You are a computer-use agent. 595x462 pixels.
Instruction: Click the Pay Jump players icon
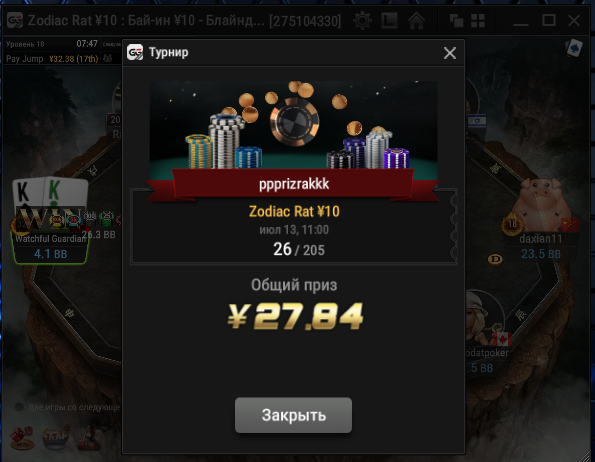(x=108, y=58)
